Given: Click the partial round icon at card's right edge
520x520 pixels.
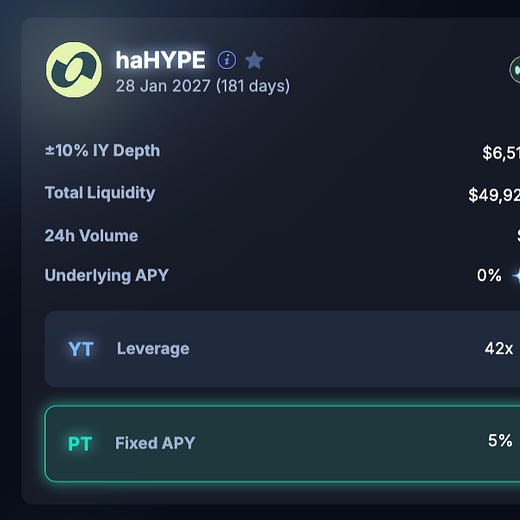Looking at the screenshot, I should pyautogui.click(x=515, y=70).
